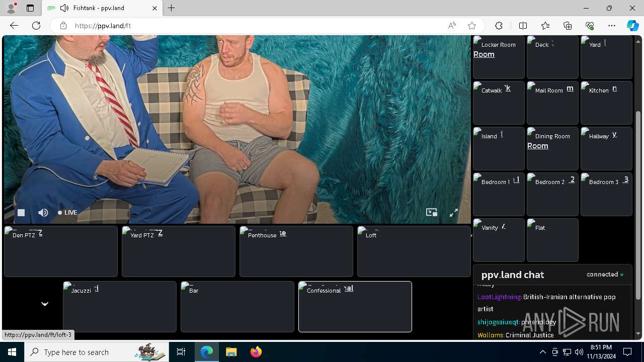The image size is (644, 362).
Task: Open the Deck camera
Action: 552,57
